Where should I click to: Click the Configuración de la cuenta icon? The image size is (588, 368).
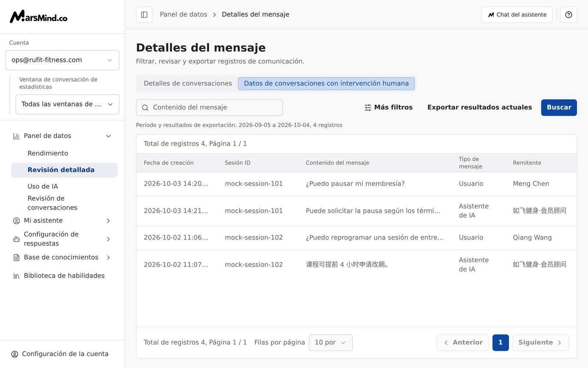[x=15, y=354]
